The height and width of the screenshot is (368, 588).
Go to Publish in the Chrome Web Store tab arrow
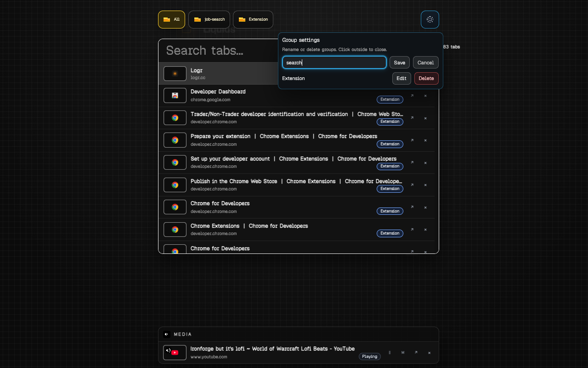coord(412,185)
